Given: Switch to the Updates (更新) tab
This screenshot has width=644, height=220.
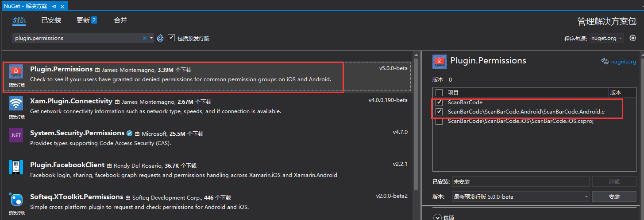Looking at the screenshot, I should (x=83, y=20).
